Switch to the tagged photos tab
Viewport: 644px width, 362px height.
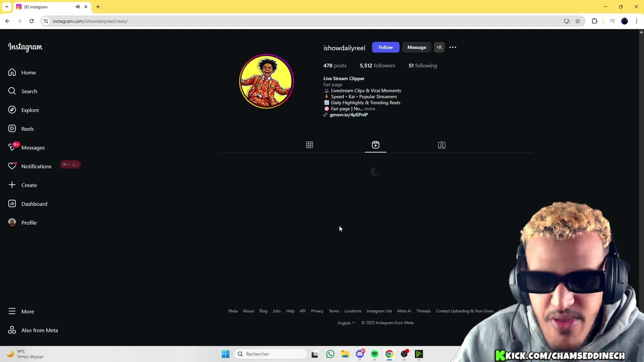coord(442,145)
